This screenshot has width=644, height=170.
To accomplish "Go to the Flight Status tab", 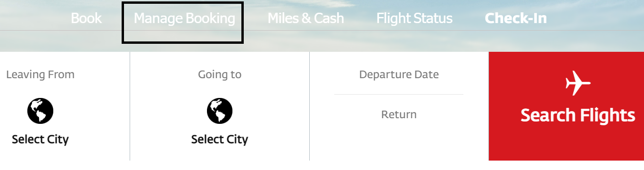I will tap(414, 18).
